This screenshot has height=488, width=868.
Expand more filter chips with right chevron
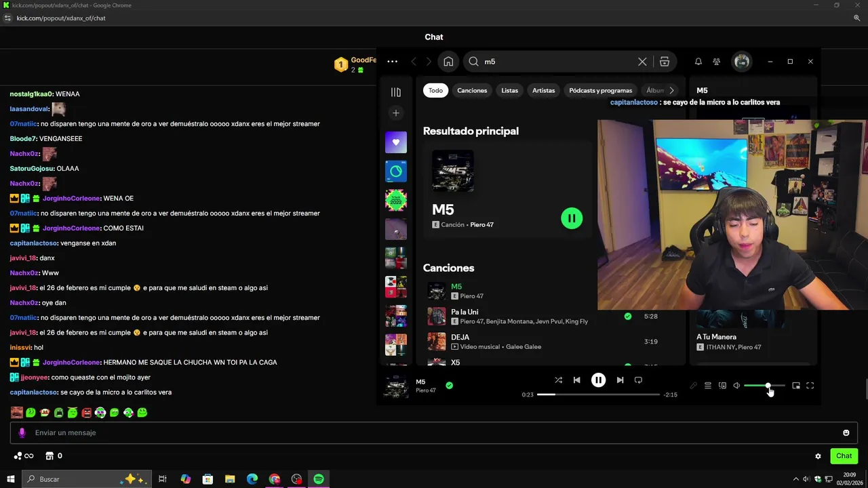[x=671, y=90]
